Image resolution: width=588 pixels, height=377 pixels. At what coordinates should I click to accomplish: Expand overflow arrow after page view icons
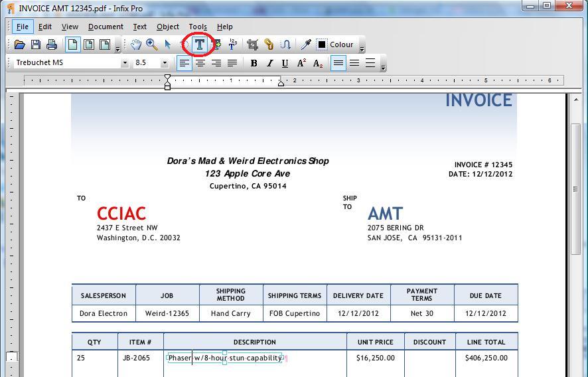pos(117,49)
